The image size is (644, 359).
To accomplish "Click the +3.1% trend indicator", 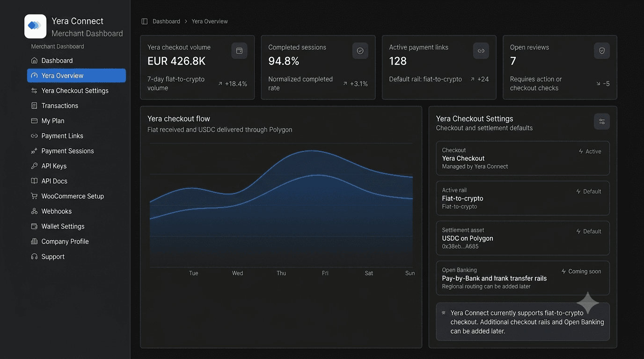I will (355, 84).
